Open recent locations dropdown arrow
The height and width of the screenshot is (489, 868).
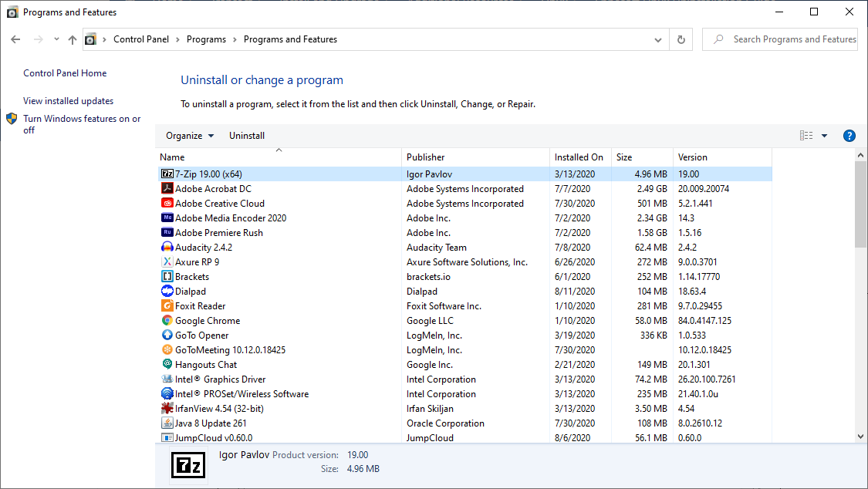pyautogui.click(x=56, y=39)
